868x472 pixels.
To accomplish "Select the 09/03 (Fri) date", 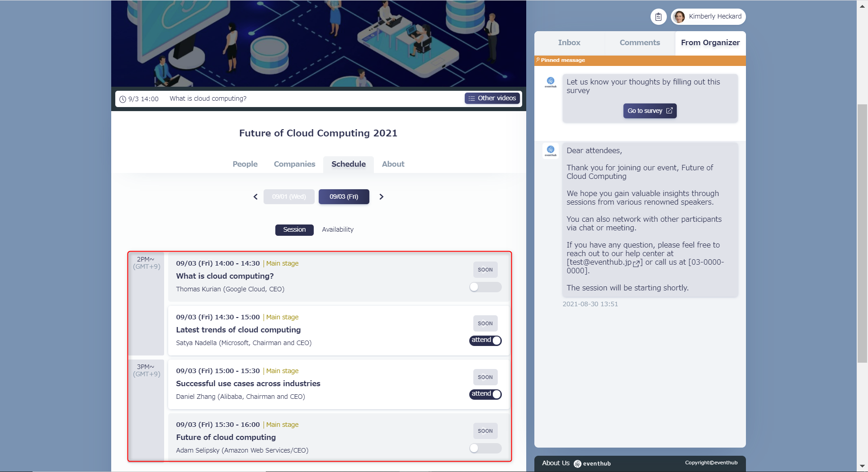I will [x=344, y=197].
